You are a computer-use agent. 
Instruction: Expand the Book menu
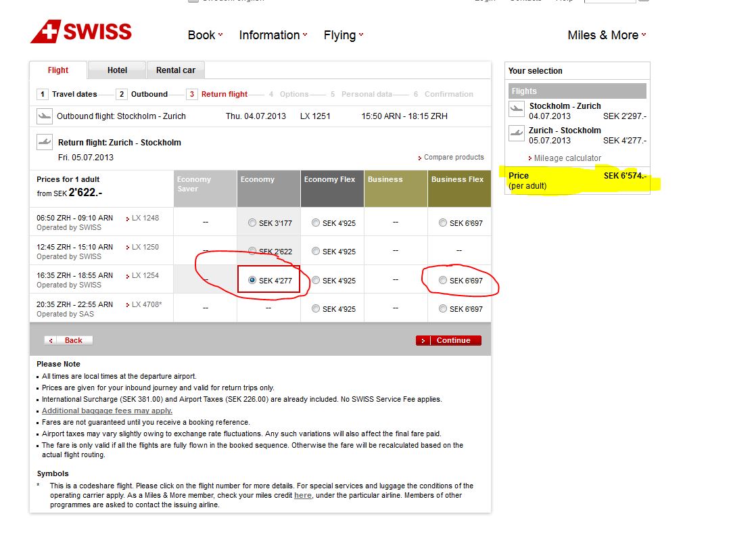point(205,35)
